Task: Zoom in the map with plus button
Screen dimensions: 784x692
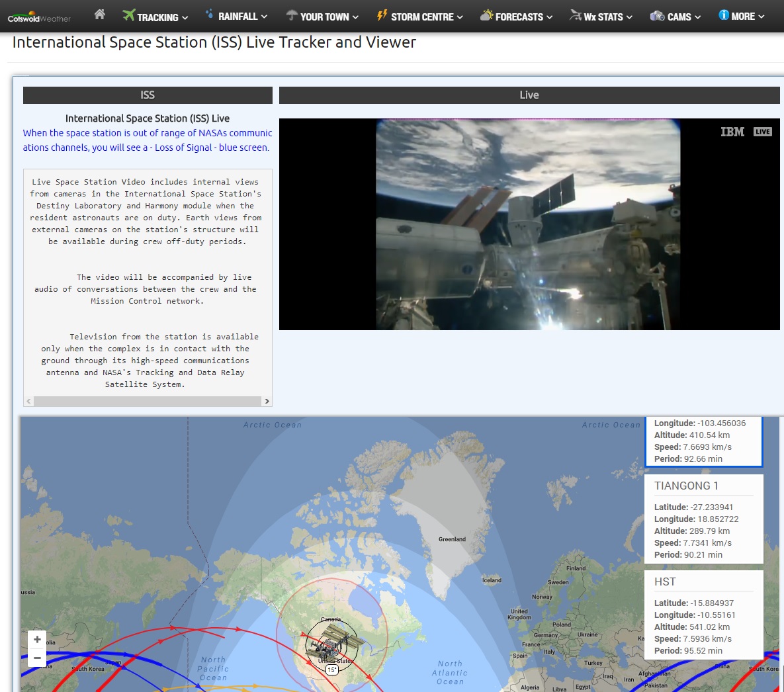Action: (37, 640)
